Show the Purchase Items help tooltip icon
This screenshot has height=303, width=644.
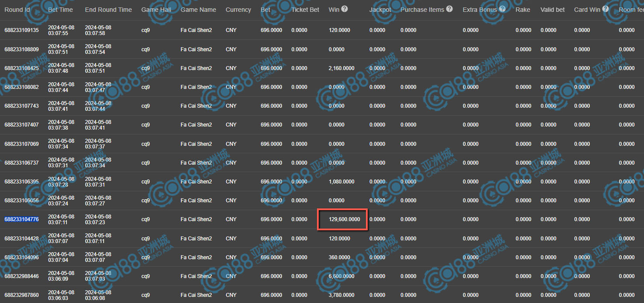click(449, 9)
